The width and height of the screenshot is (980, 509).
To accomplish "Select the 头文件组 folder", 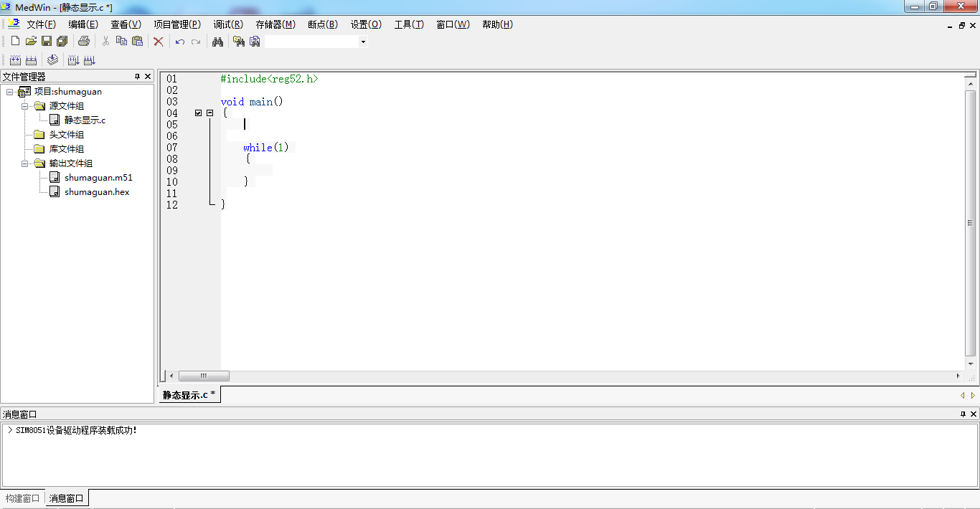I will [66, 135].
